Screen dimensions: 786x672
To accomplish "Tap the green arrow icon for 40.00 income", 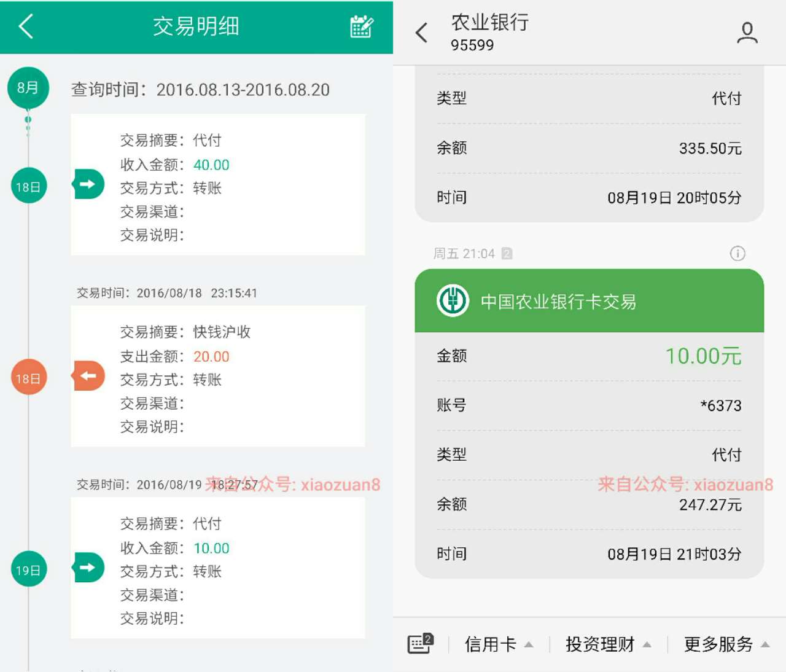I will pyautogui.click(x=88, y=184).
